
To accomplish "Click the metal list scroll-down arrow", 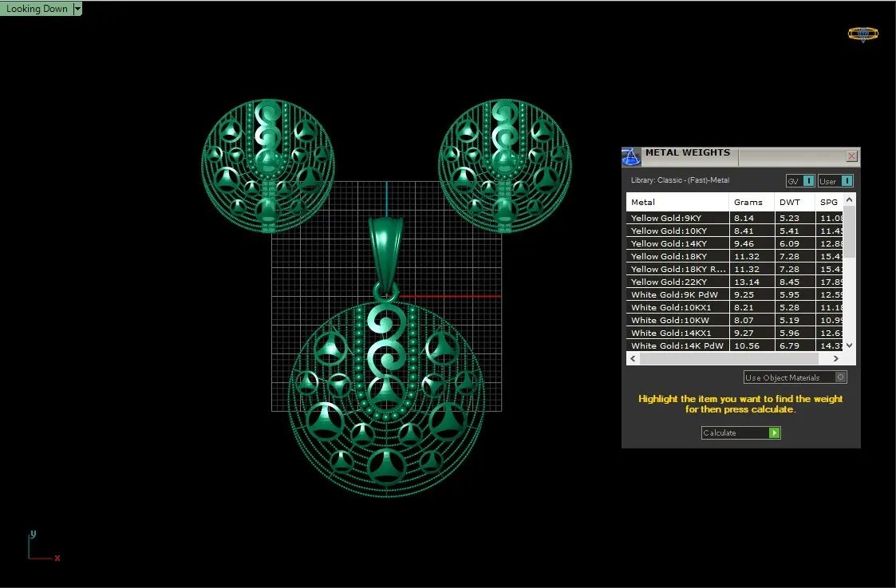I will click(x=849, y=345).
